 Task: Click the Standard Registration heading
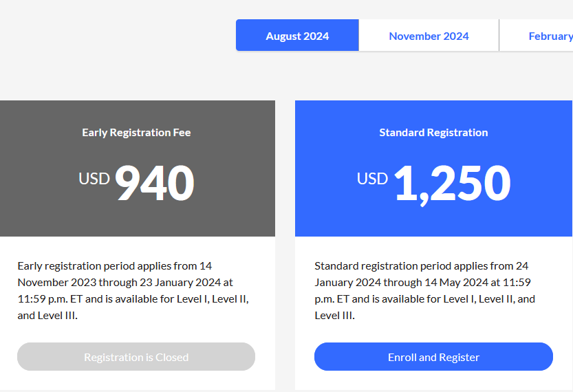coord(433,133)
